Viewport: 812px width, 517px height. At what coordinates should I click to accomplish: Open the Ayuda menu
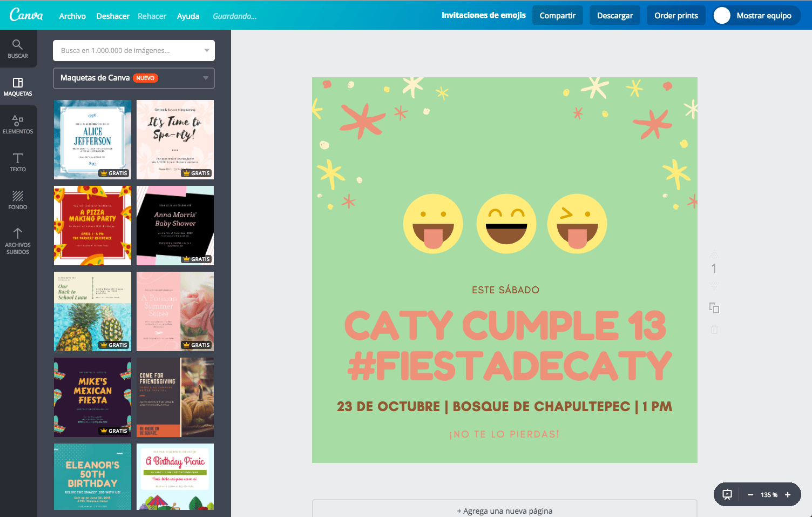188,16
